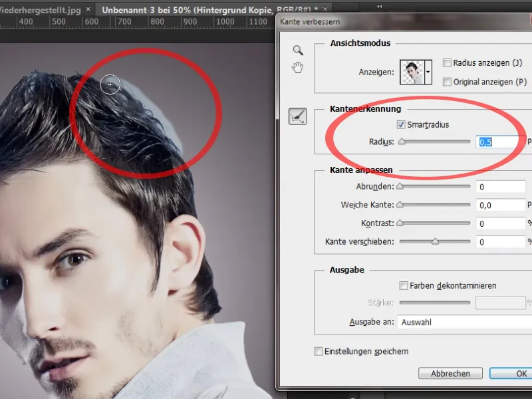Close the Wiederhergestellt.jpg tab
Viewport: 532px width, 399px height.
(x=88, y=9)
